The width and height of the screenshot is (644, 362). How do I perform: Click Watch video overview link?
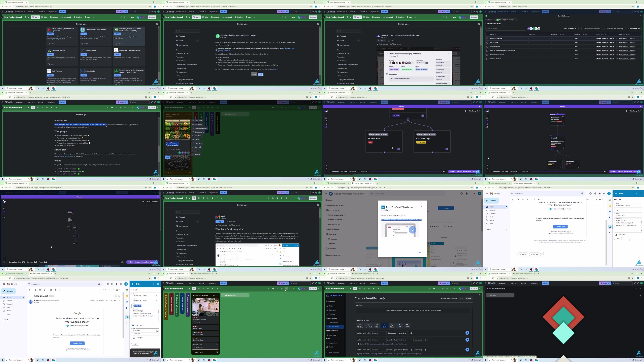[449, 298]
